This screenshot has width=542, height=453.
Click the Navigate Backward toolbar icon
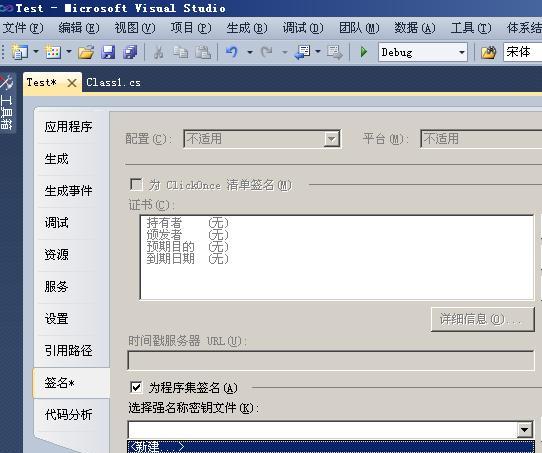point(303,52)
